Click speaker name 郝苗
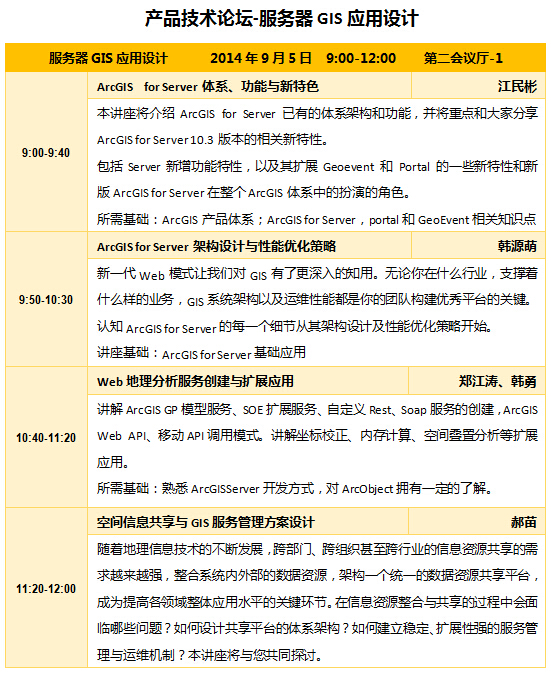This screenshot has height=676, width=551. click(x=524, y=523)
